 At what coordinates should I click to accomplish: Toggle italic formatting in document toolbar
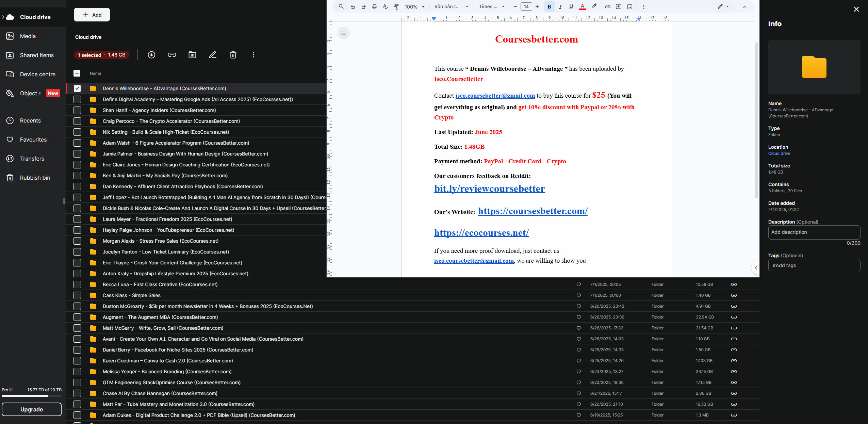560,7
